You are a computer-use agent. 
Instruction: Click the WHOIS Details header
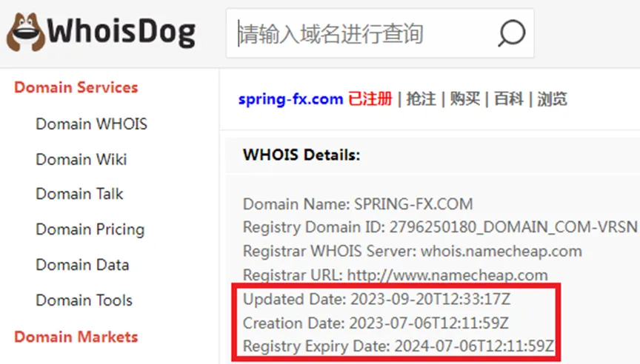tap(301, 155)
